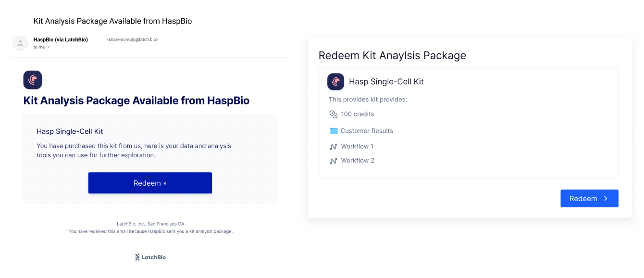Click the HaspBio logo in email body
Screen dimensions: 644x278
point(33,80)
